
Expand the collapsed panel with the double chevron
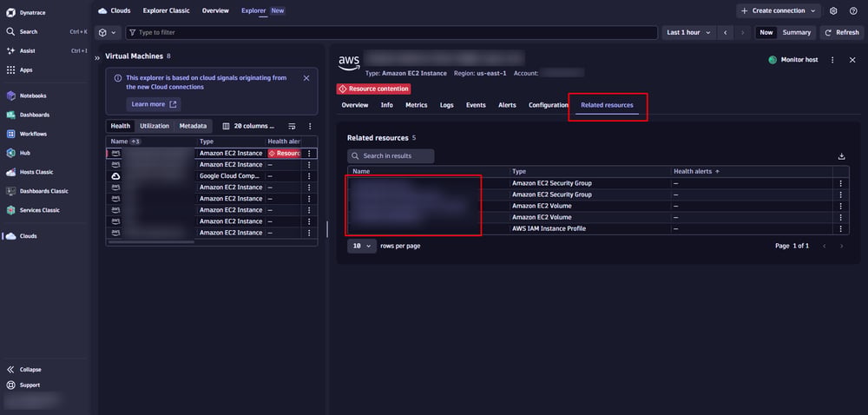tap(97, 57)
